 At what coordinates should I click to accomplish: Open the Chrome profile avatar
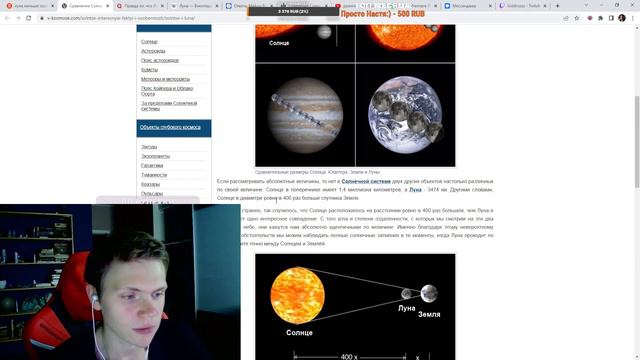[622, 18]
